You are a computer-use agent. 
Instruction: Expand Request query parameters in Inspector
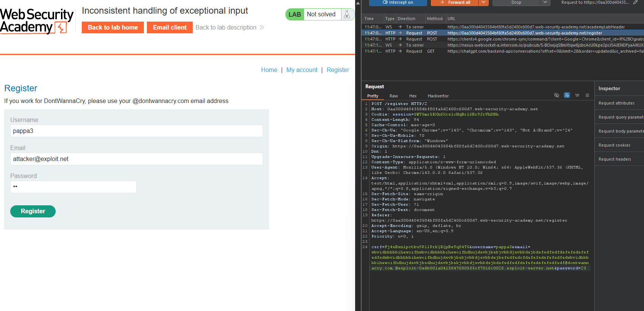pos(619,117)
